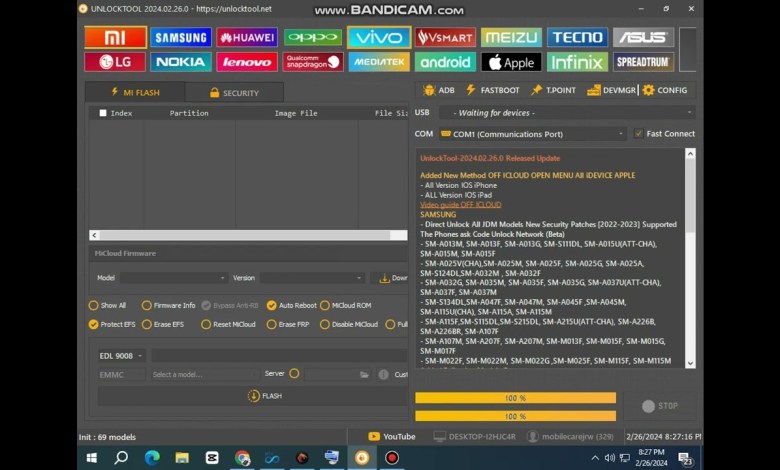Click the STOP button
The height and width of the screenshot is (470, 780).
coord(660,406)
